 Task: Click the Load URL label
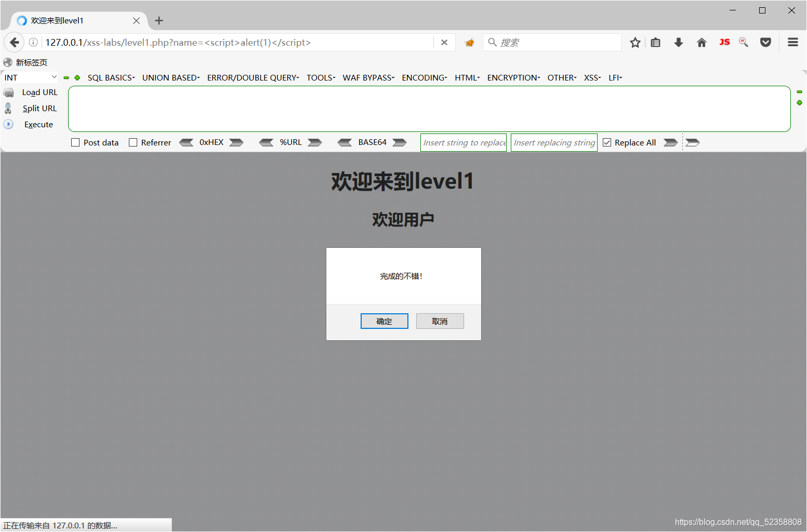pyautogui.click(x=39, y=92)
